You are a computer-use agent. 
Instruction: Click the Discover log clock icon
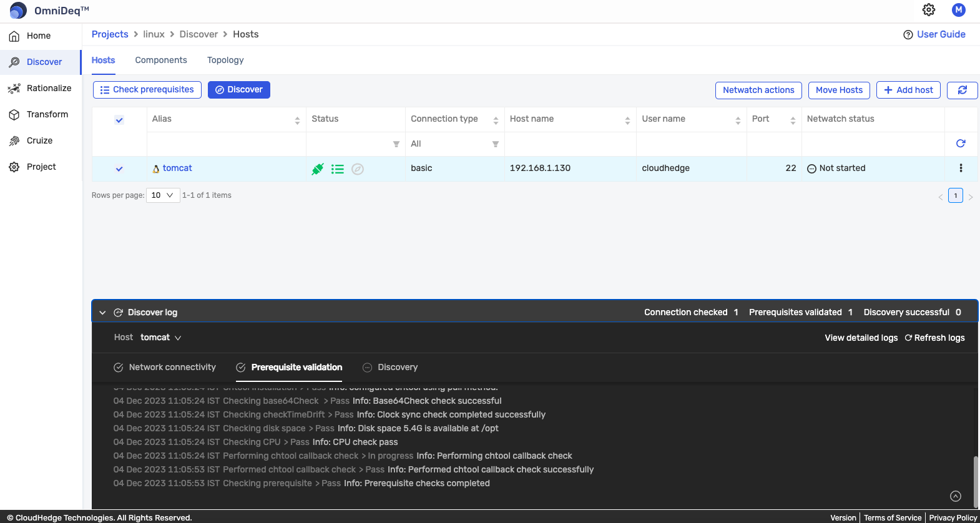coord(118,313)
